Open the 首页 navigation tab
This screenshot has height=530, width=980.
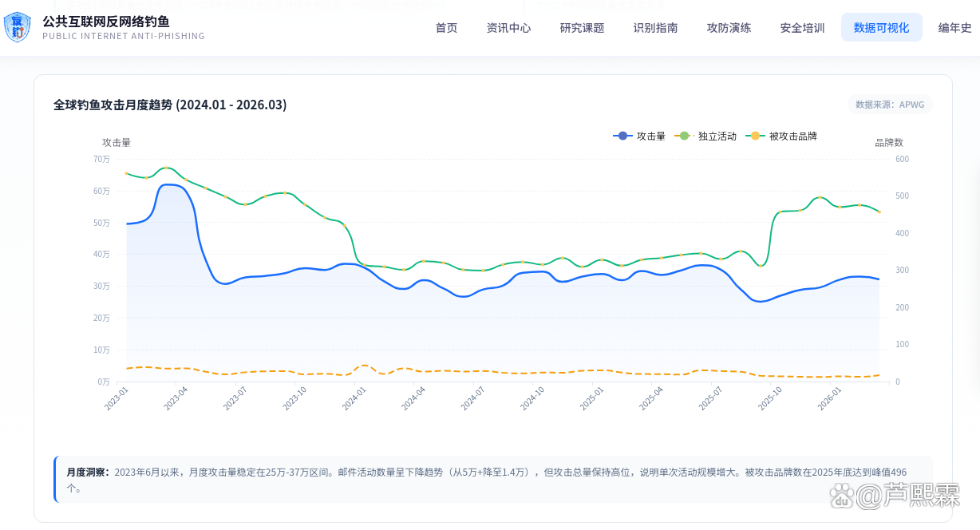coord(447,28)
